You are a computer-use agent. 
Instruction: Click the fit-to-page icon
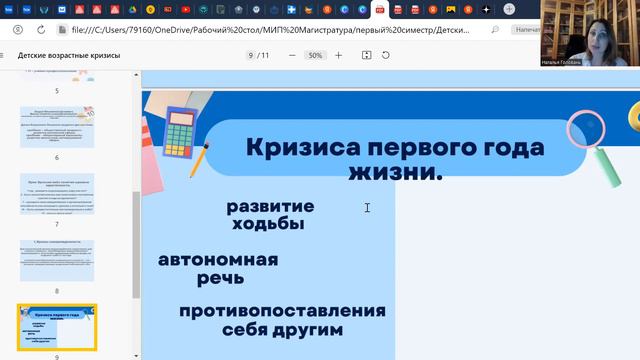point(367,55)
